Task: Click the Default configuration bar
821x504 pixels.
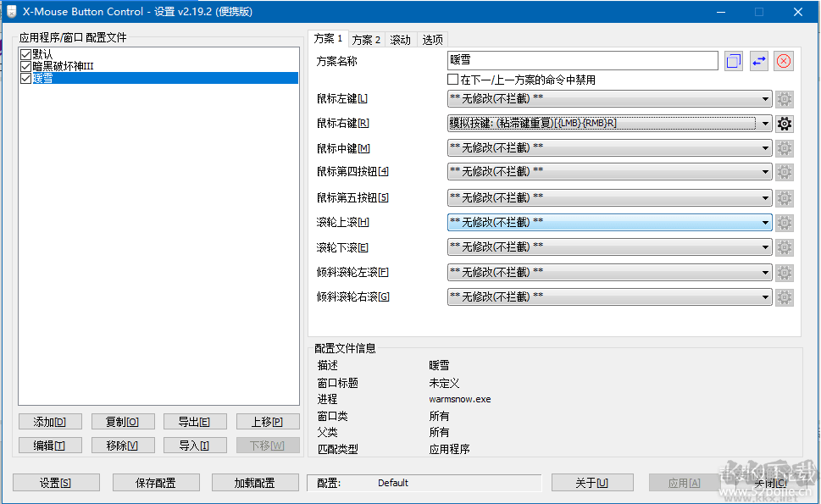Action: pyautogui.click(x=424, y=482)
